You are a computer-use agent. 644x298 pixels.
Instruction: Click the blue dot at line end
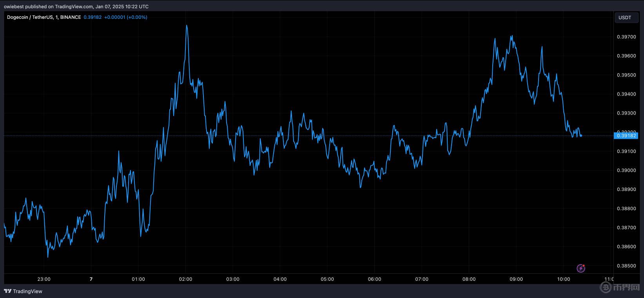click(581, 136)
